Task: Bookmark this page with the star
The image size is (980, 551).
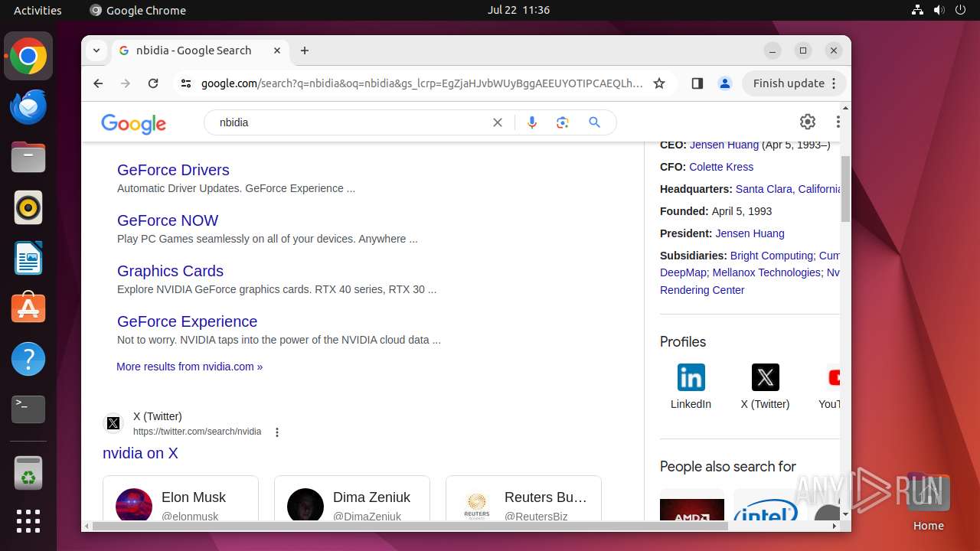Action: pyautogui.click(x=659, y=83)
